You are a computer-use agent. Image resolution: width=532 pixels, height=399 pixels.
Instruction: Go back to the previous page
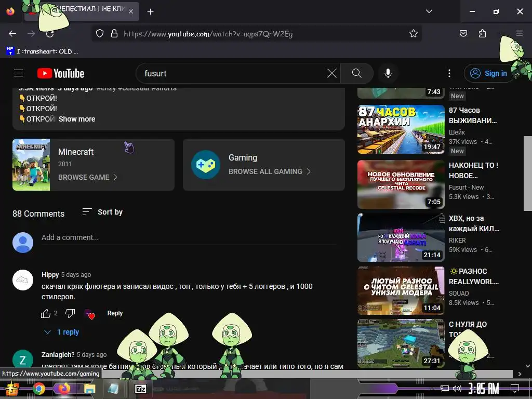tap(12, 34)
